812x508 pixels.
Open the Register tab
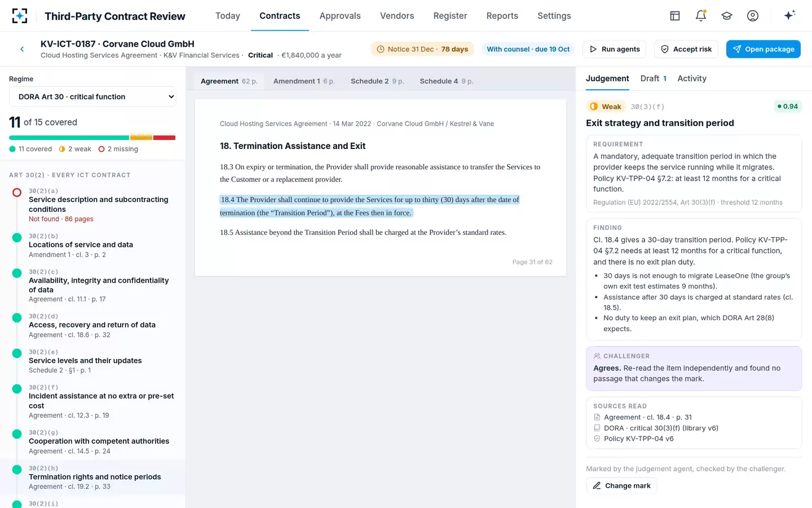(450, 16)
